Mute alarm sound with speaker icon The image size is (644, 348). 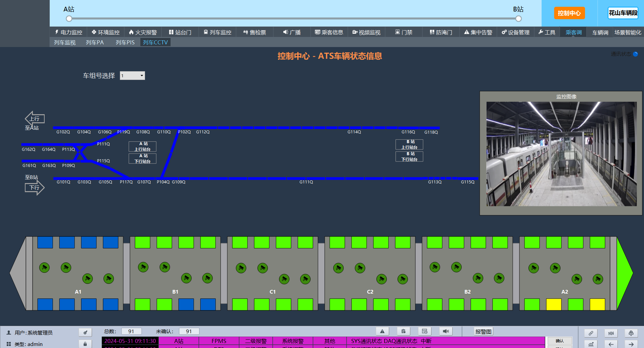coord(446,332)
